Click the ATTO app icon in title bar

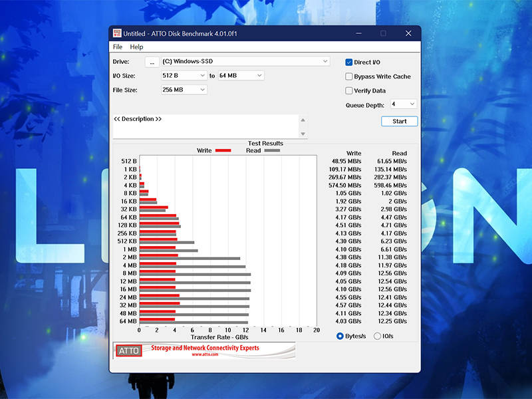[x=117, y=33]
